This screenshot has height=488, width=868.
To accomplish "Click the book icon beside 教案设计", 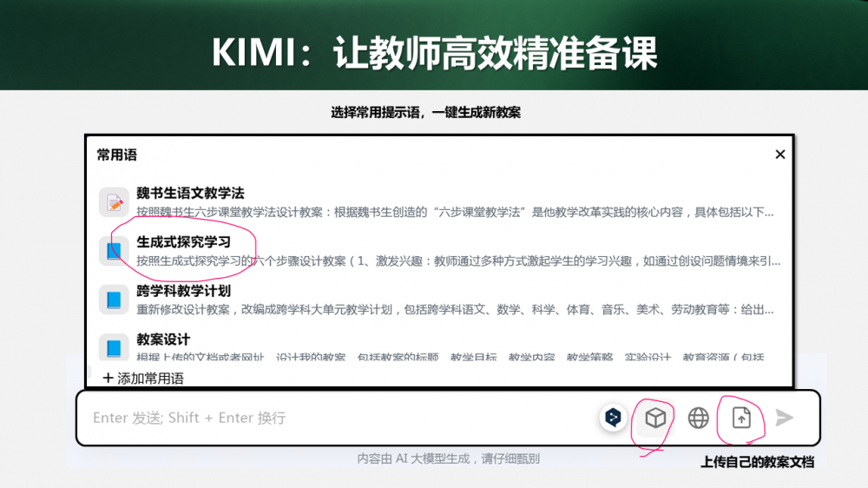I will pyautogui.click(x=114, y=347).
